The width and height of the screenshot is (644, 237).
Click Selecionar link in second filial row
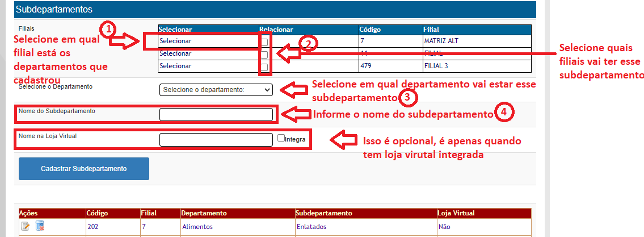click(175, 53)
